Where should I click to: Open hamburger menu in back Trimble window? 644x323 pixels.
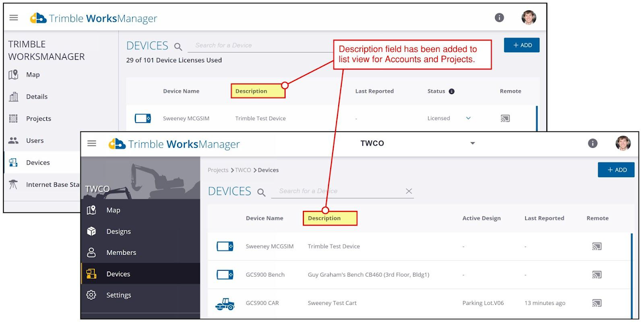tap(14, 18)
